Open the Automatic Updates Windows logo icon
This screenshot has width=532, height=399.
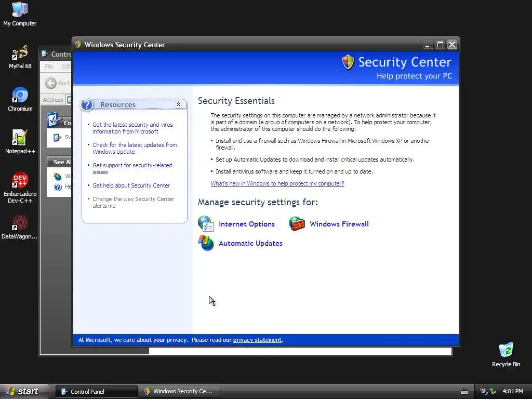pyautogui.click(x=206, y=243)
